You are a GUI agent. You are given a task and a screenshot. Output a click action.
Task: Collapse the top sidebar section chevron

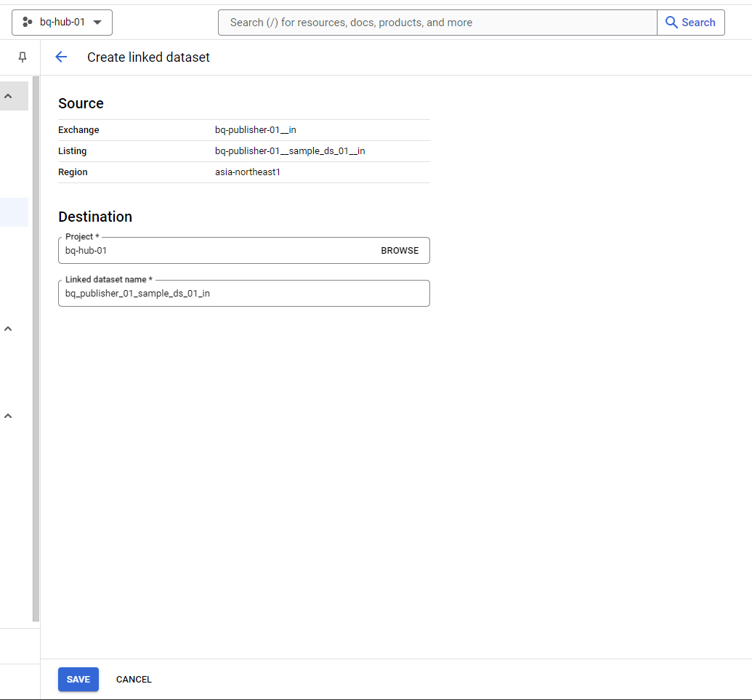pyautogui.click(x=8, y=96)
